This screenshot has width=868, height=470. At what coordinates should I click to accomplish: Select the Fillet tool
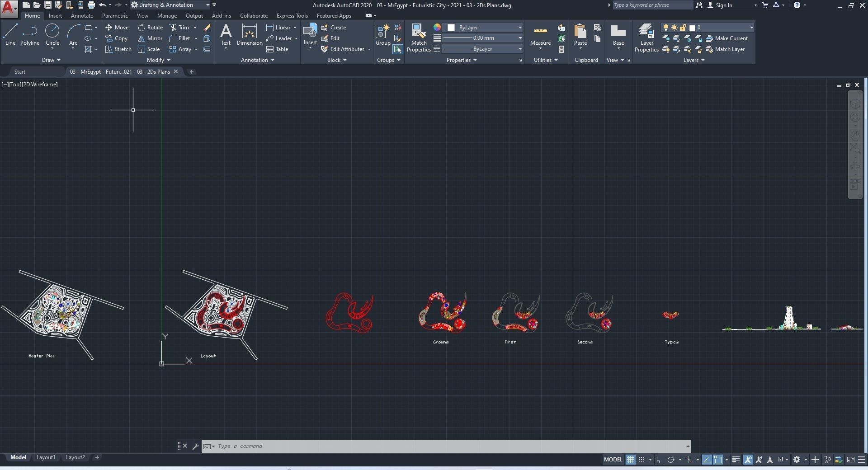(179, 38)
